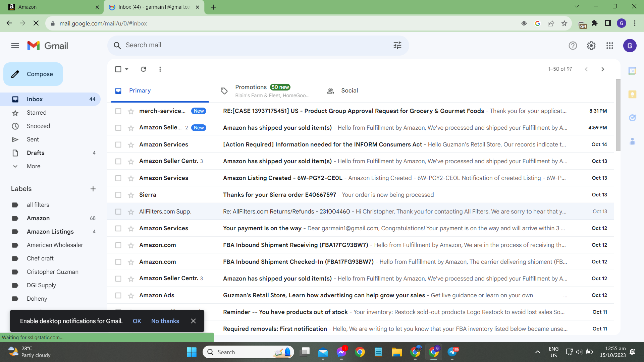The height and width of the screenshot is (362, 644).
Task: Open the Snoozed folder
Action: pyautogui.click(x=50, y=126)
